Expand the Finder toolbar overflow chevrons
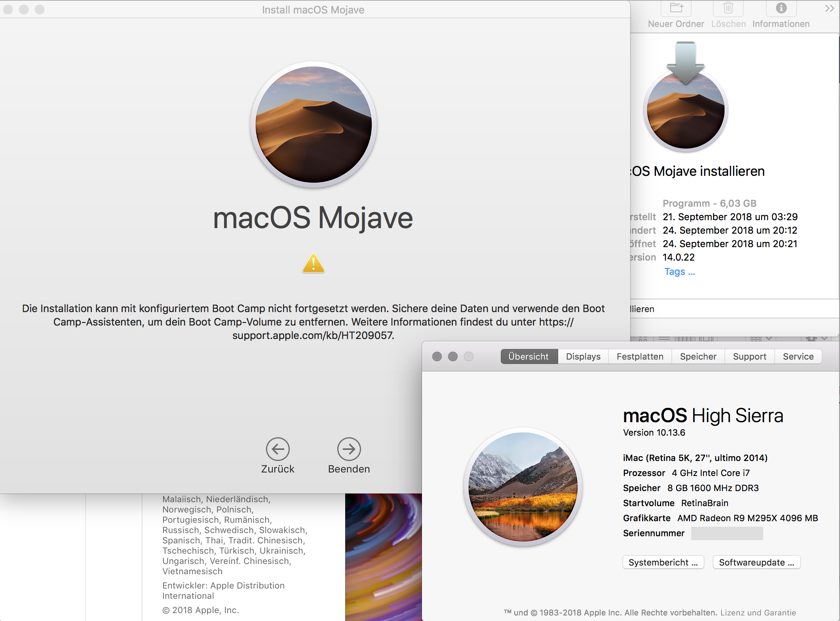 829,9
